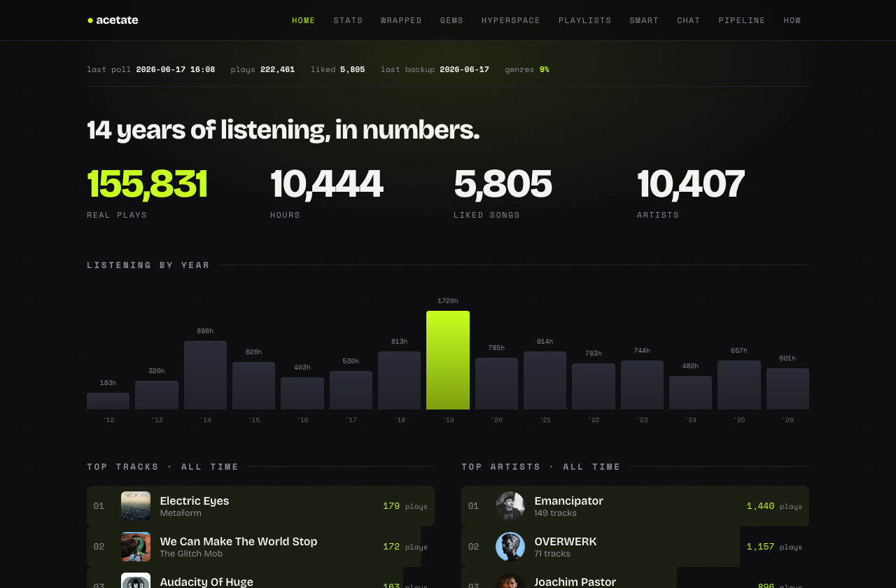
Task: Click the 71 tracks label
Action: point(552,554)
